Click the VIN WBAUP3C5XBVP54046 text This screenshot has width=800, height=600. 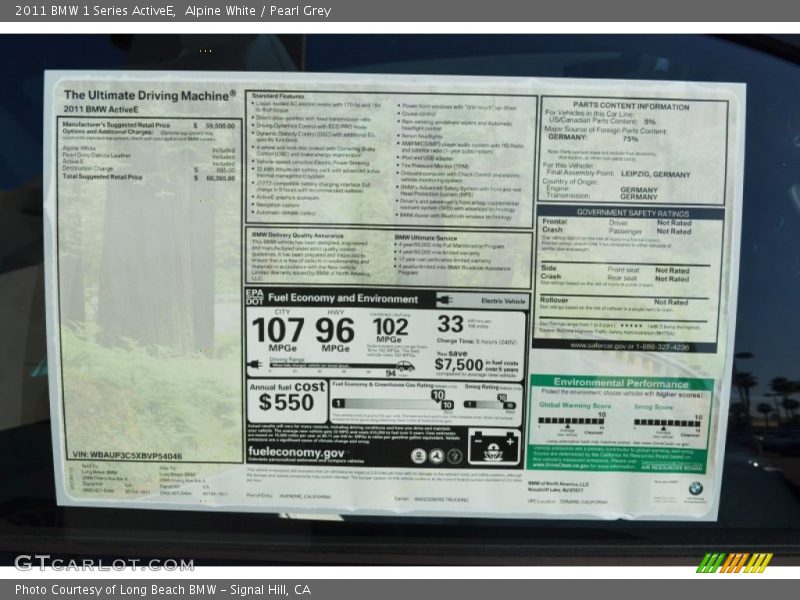tap(127, 456)
